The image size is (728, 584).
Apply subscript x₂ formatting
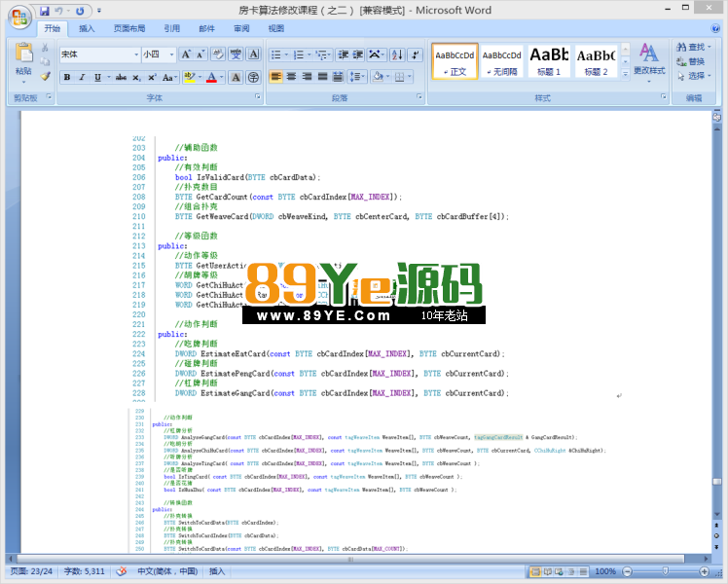136,77
